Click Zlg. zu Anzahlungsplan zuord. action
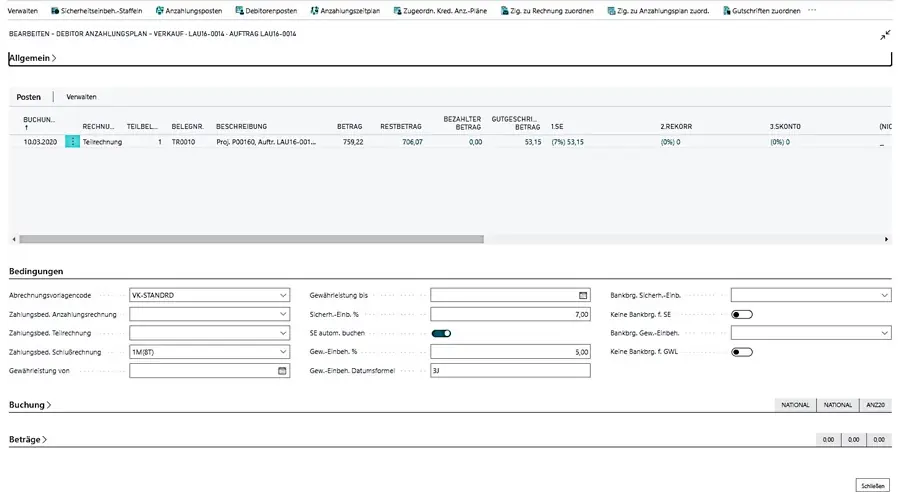The image size is (900, 502). tap(658, 11)
